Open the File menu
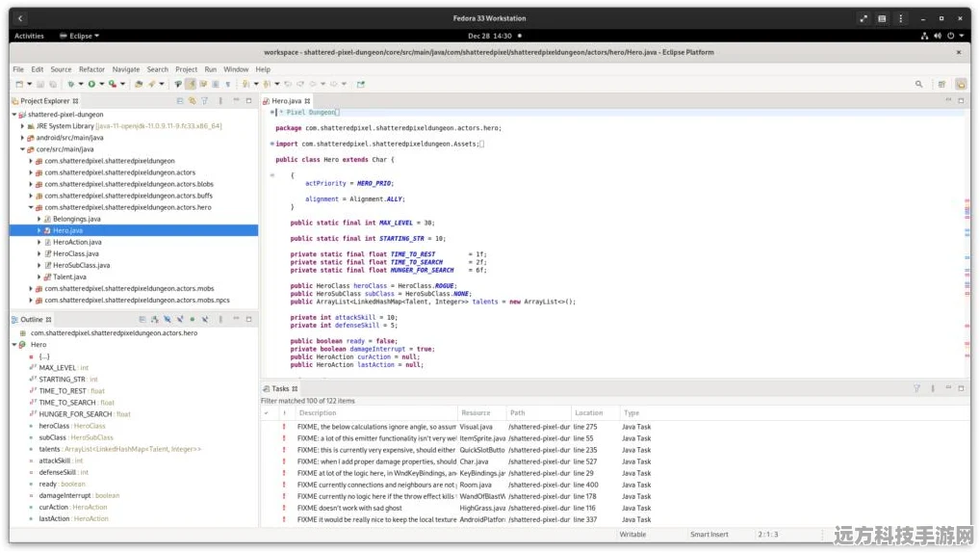Image resolution: width=980 pixels, height=553 pixels. [x=18, y=69]
